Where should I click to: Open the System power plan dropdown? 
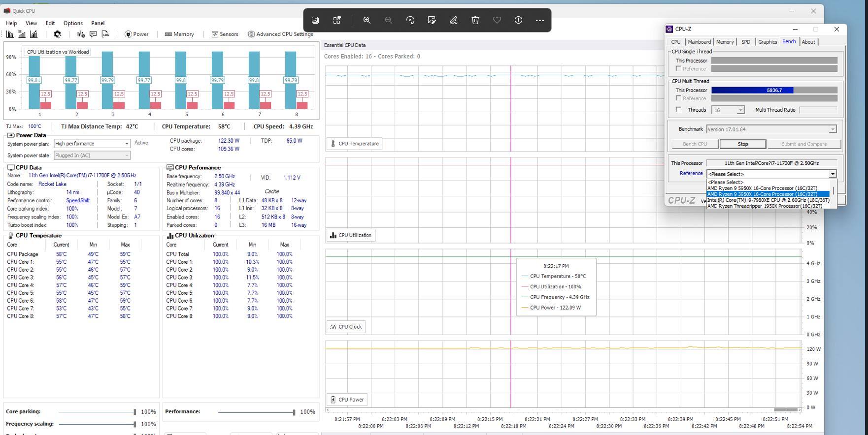click(92, 144)
